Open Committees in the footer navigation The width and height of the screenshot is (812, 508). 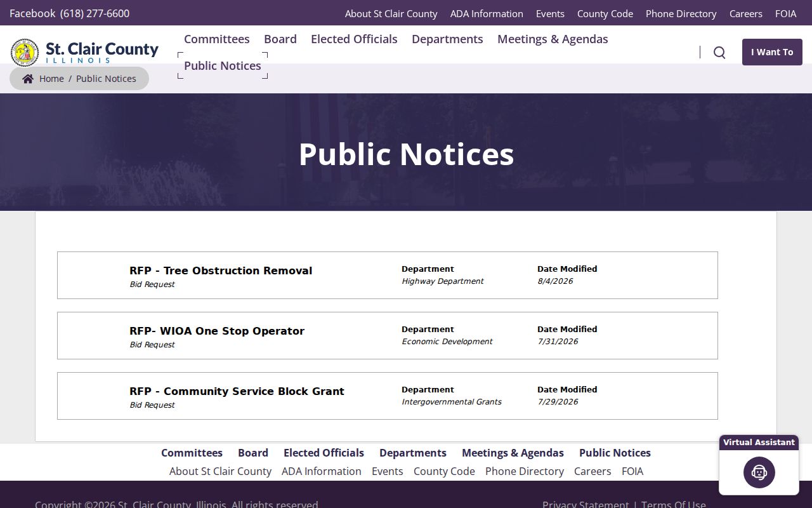coord(192,453)
